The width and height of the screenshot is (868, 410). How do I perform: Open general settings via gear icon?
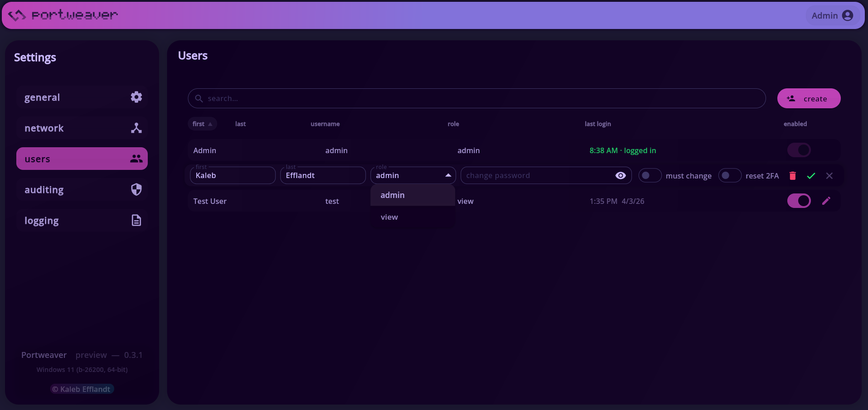pos(136,97)
